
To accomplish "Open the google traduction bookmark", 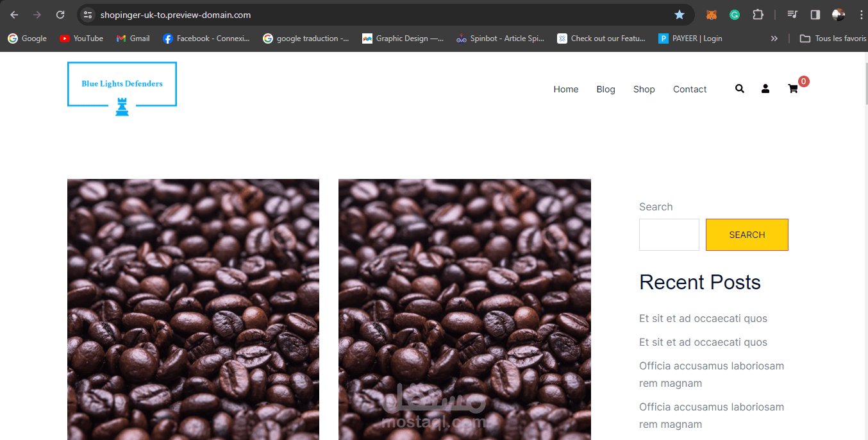I will click(x=306, y=38).
